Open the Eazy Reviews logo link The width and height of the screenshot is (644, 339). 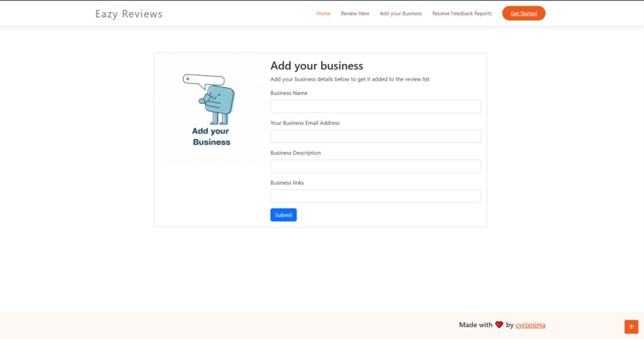pos(129,14)
